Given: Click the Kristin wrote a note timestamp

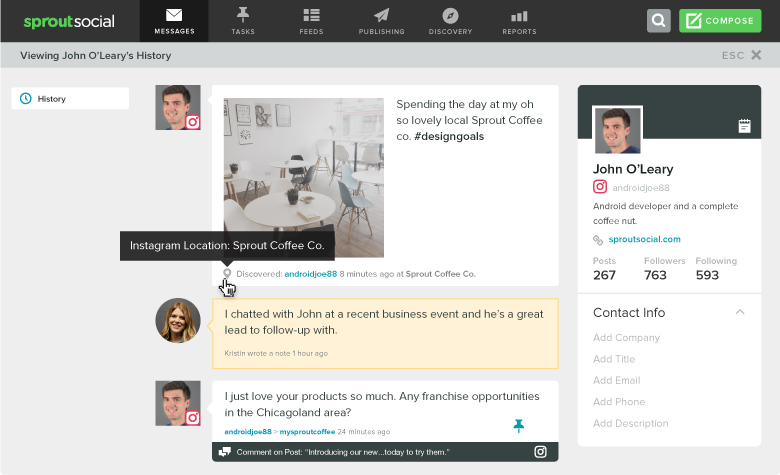Looking at the screenshot, I should pyautogui.click(x=276, y=353).
